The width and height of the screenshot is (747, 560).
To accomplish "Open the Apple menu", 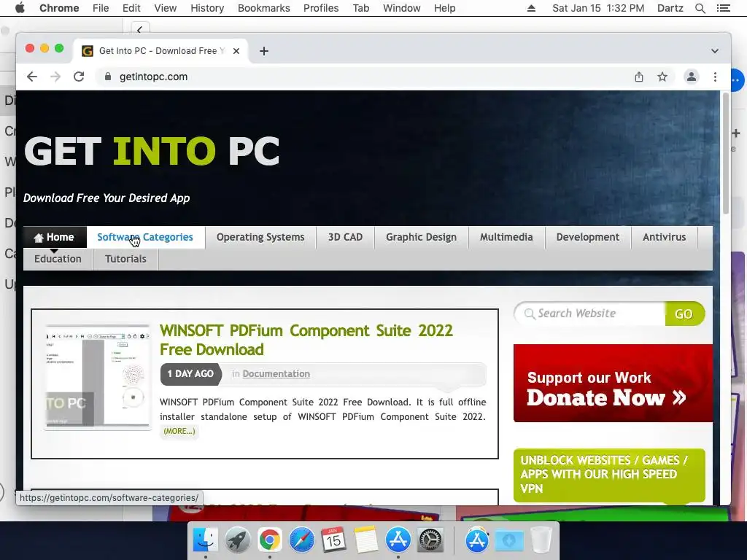I will 20,8.
